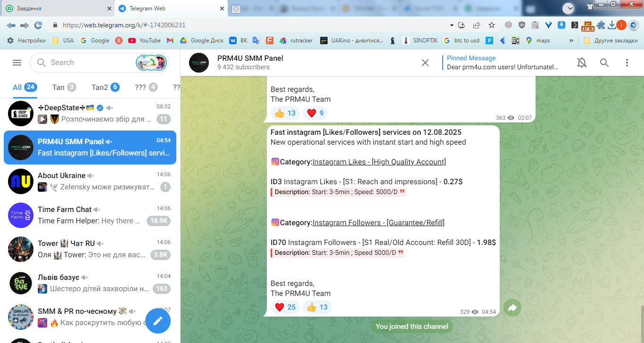
Task: Compose a new message with pencil button
Action: coord(157,321)
